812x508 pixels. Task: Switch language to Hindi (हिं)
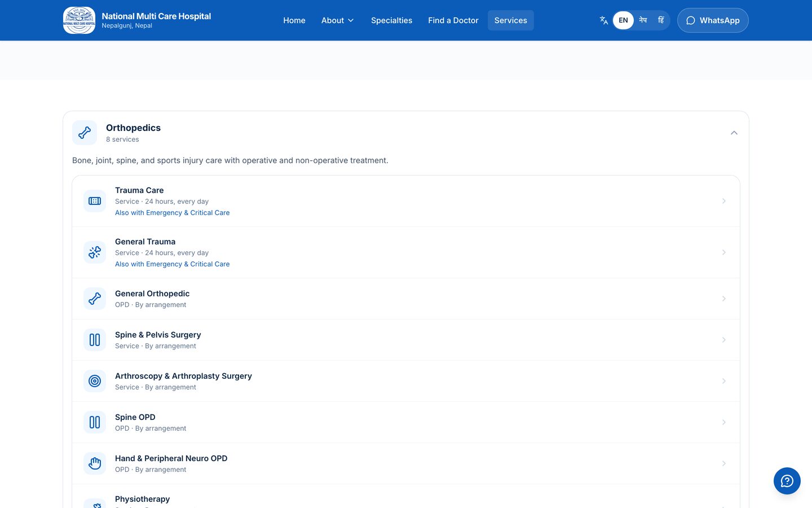661,20
